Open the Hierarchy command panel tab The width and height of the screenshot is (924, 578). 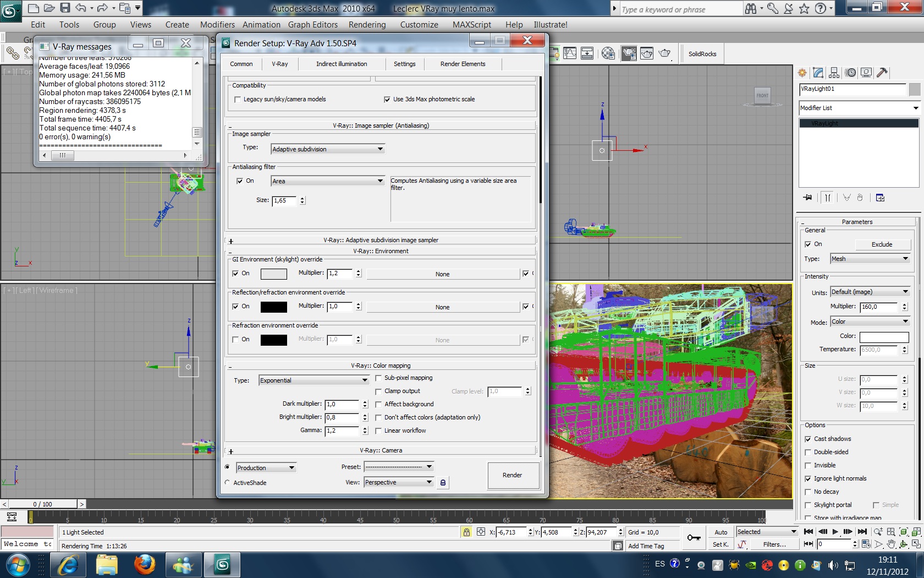click(x=834, y=73)
